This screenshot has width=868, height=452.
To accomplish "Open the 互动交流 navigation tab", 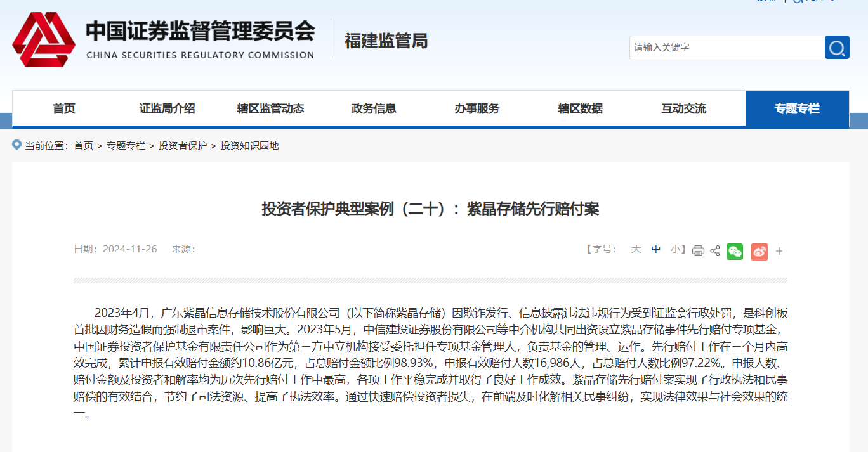I will (684, 108).
